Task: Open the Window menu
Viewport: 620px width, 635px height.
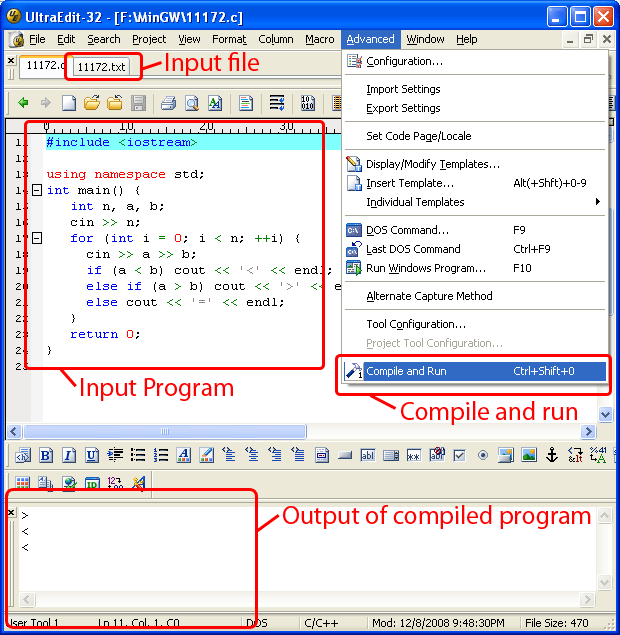Action: click(425, 39)
